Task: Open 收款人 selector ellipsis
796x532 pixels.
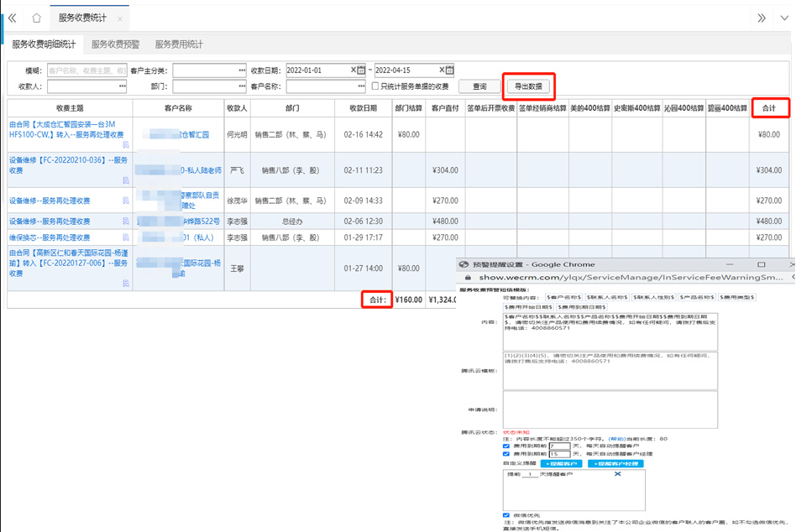Action: (122, 86)
